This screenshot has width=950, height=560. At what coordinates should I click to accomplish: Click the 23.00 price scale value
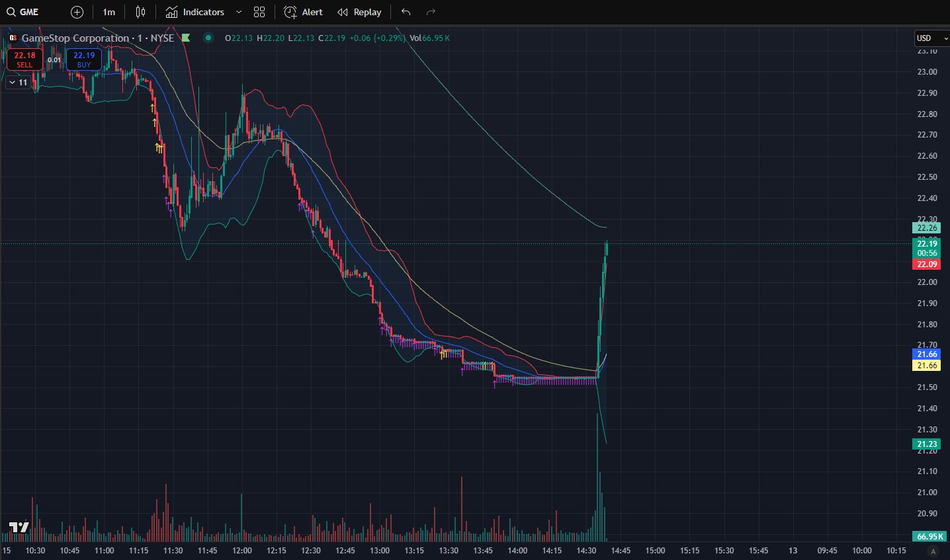coord(927,72)
